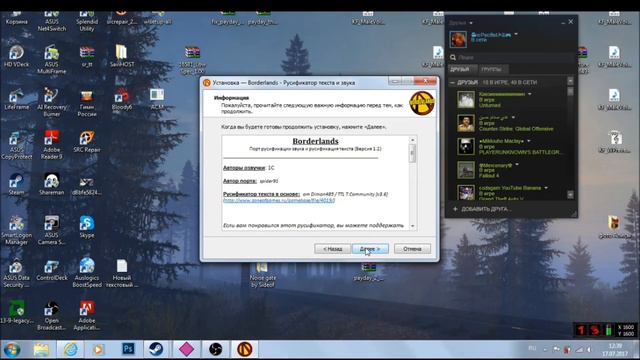Click the RU language indicator in tray

532,348
